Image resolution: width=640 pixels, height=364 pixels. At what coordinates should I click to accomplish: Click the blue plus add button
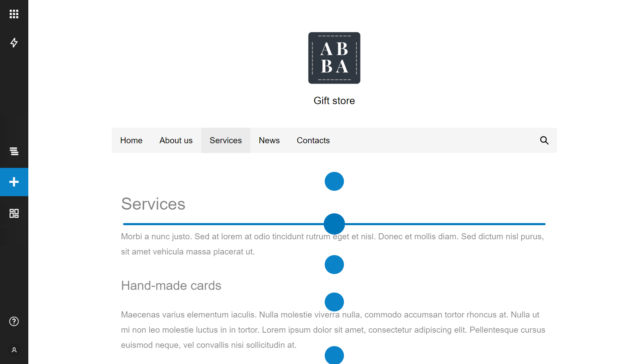click(14, 182)
